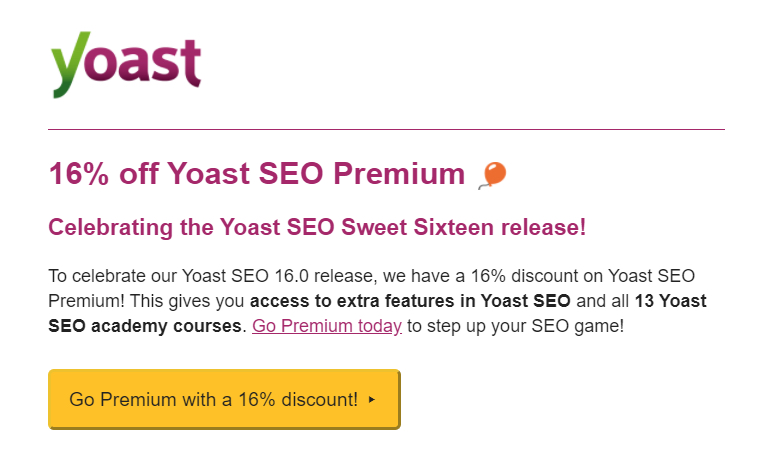Image resolution: width=765 pixels, height=456 pixels.
Task: Click the purple 'oast' letters in the logo
Action: coord(145,60)
